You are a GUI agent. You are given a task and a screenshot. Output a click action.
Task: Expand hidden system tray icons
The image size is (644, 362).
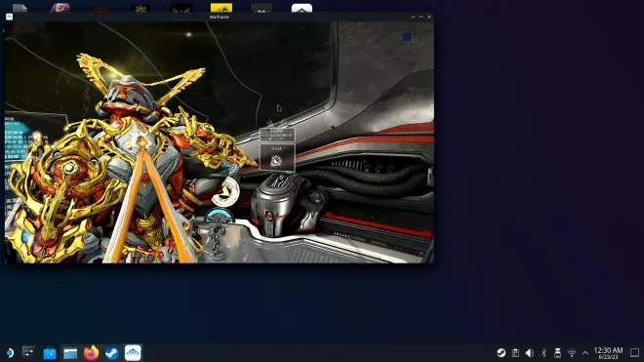(x=585, y=353)
